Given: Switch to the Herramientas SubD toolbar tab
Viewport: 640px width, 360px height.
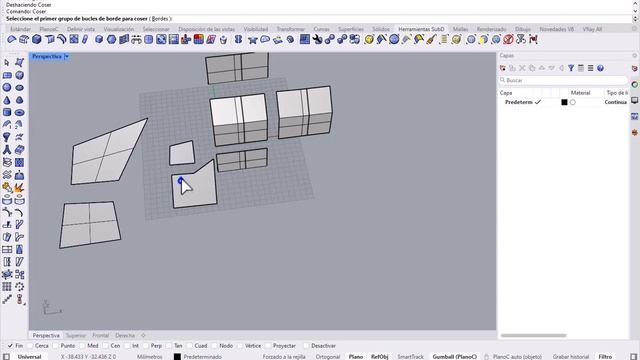Looking at the screenshot, I should coord(421,29).
